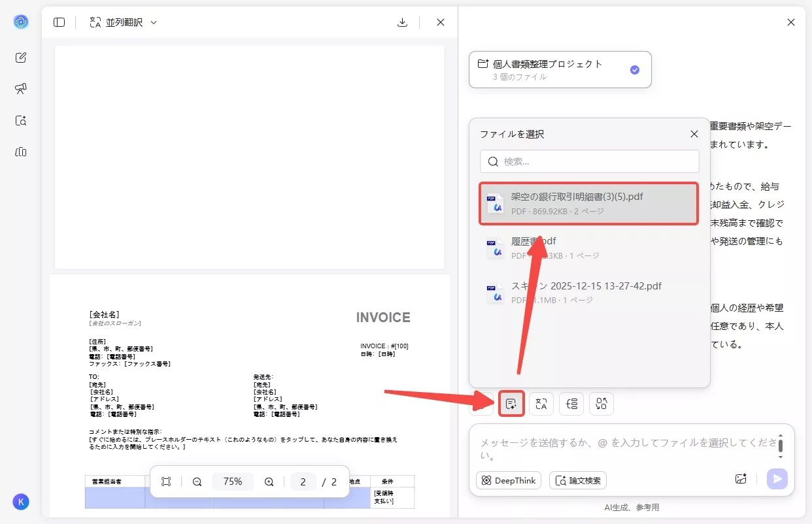Toggle the sidebar panel icon in the PDF viewer
This screenshot has height=524, width=812.
tap(59, 22)
